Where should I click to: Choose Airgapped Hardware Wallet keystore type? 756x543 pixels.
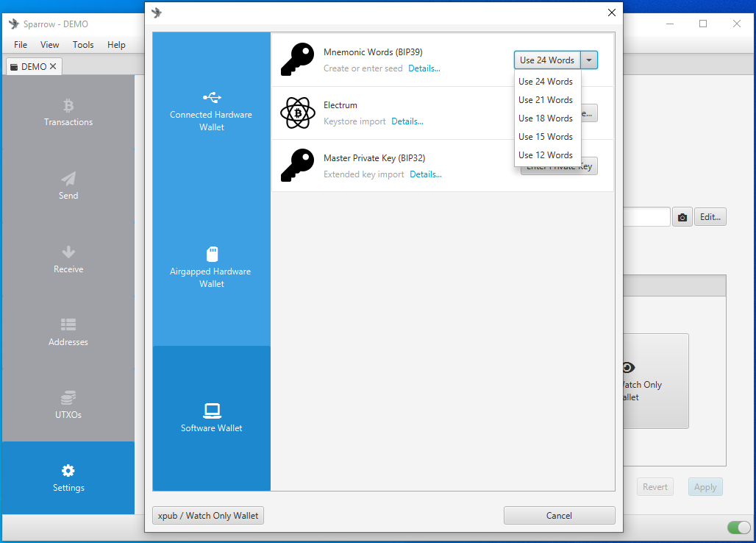coord(211,268)
